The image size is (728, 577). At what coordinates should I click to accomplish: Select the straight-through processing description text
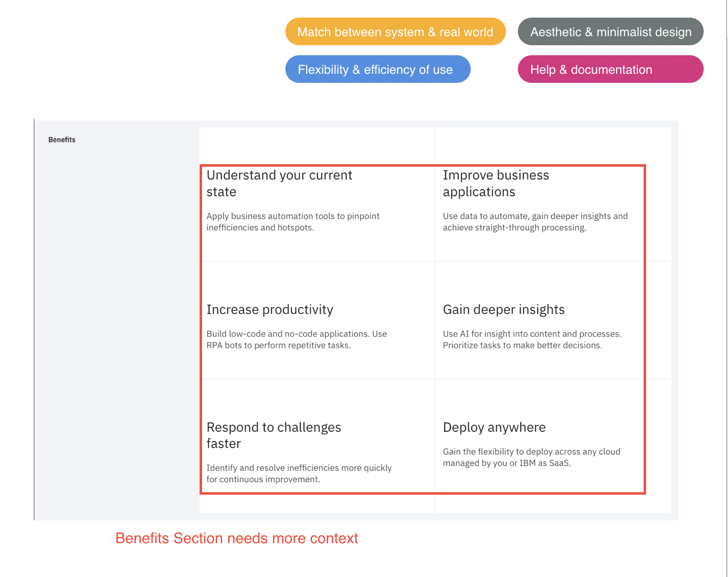click(535, 222)
